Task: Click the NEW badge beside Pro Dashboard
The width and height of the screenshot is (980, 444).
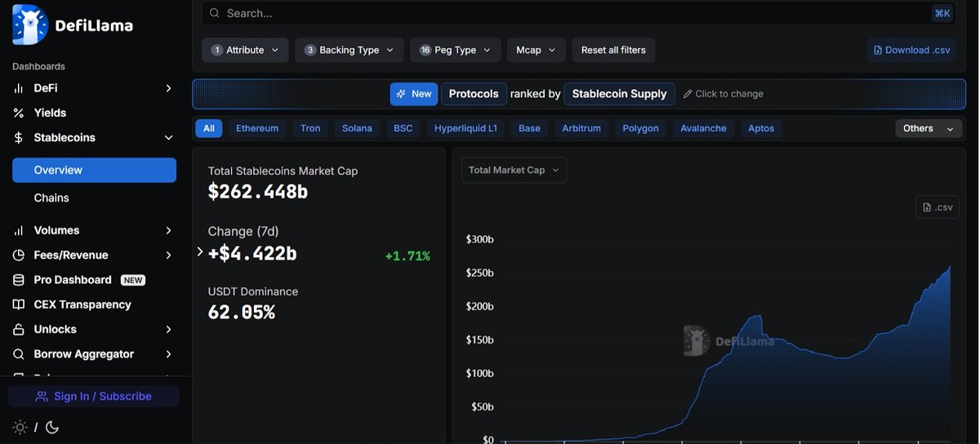Action: click(133, 280)
